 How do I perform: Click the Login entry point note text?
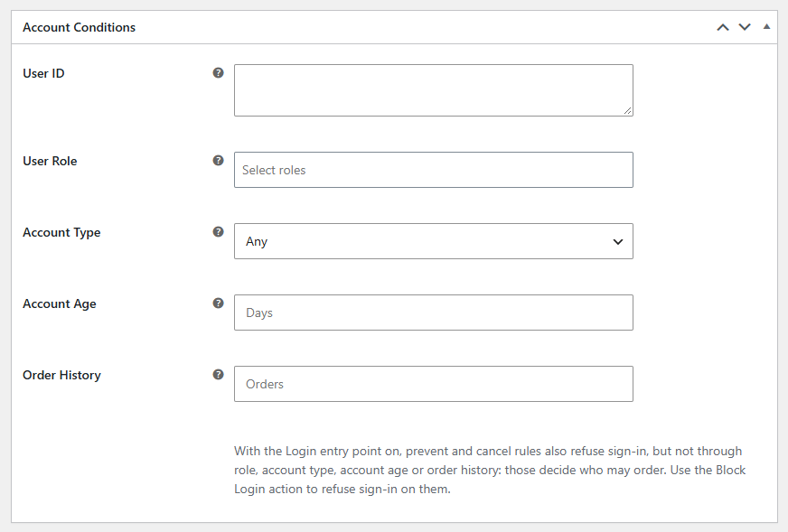(490, 470)
